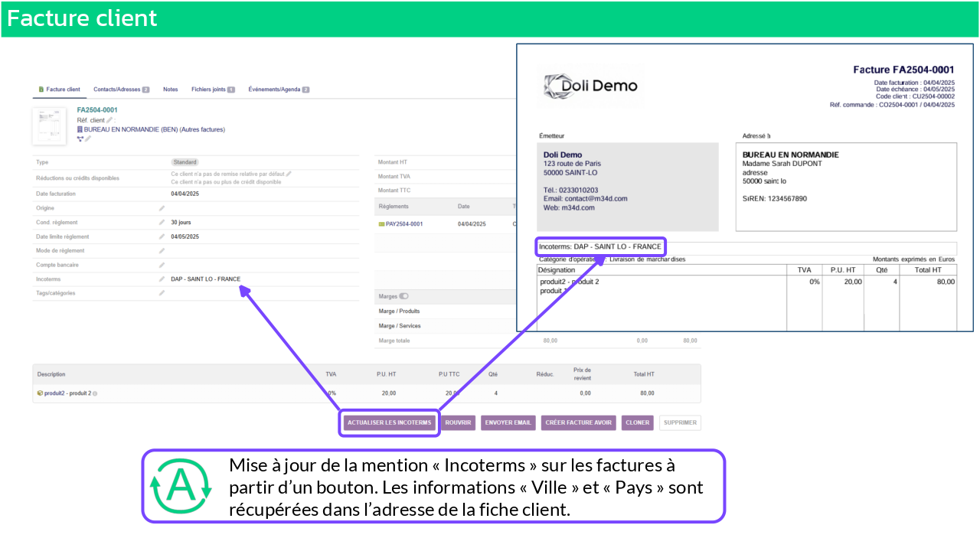Edit the default relative discount via its pencil
Viewport: 980px width, 551px height.
click(289, 174)
